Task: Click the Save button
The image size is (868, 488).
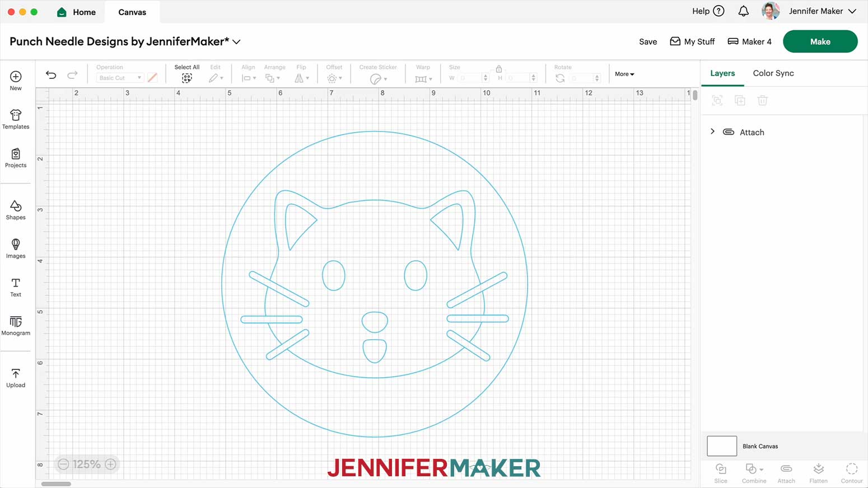Action: [x=648, y=42]
